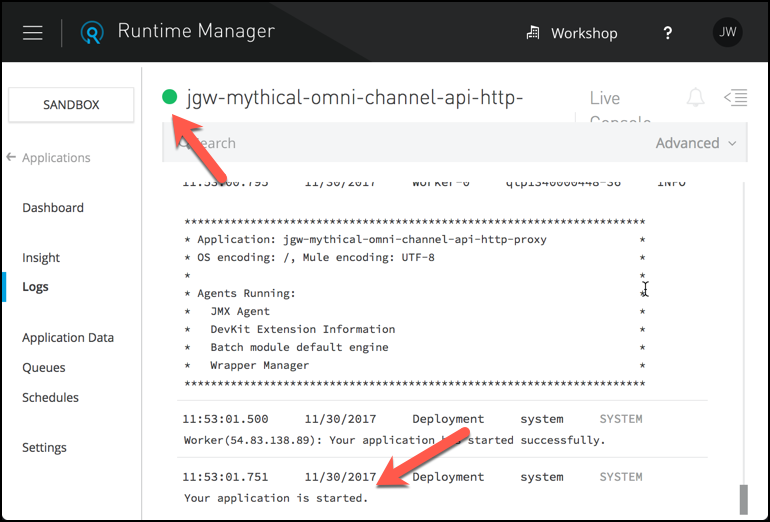Click the 'Application: jgw-mythical-omni-channel-api-http-proxy' log line
Viewport: 770px width, 522px height.
tap(372, 240)
